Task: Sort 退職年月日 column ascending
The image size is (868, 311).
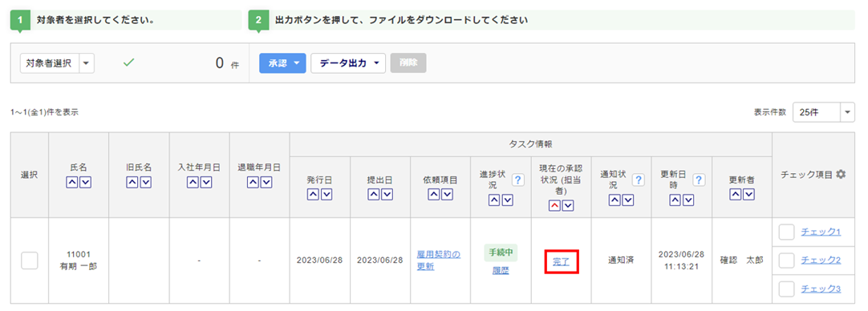Action: click(x=253, y=181)
